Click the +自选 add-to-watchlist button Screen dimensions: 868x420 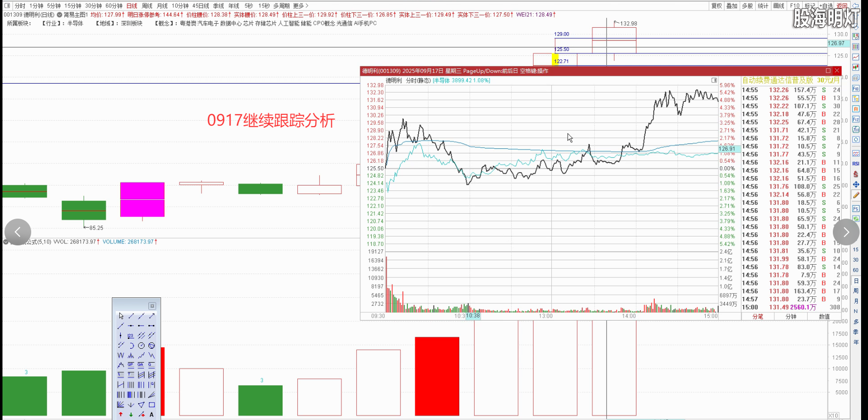(x=825, y=6)
